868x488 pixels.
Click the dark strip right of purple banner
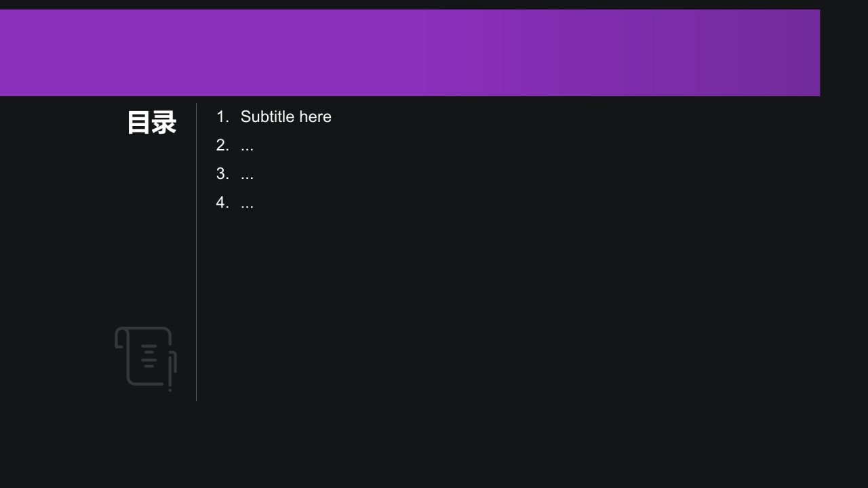[844, 53]
